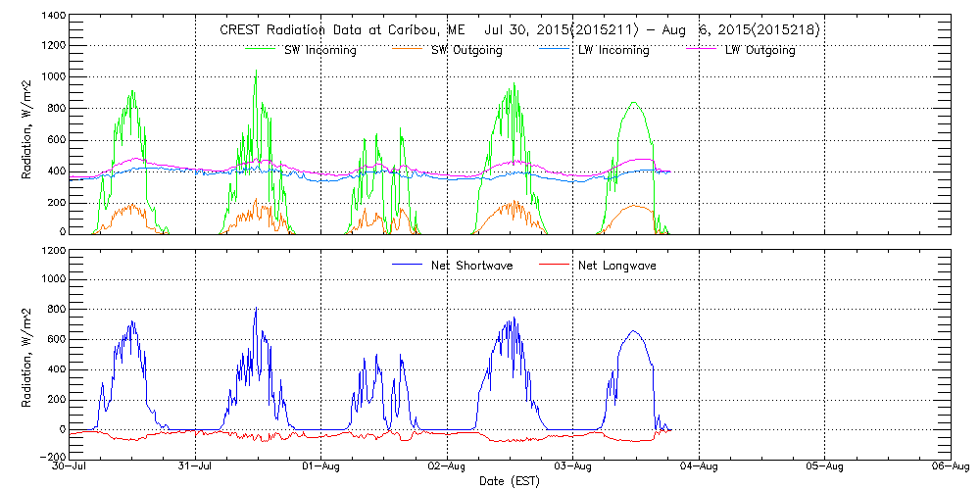Image resolution: width=980 pixels, height=490 pixels.
Task: Select the Net Longwave legend text
Action: point(617,266)
